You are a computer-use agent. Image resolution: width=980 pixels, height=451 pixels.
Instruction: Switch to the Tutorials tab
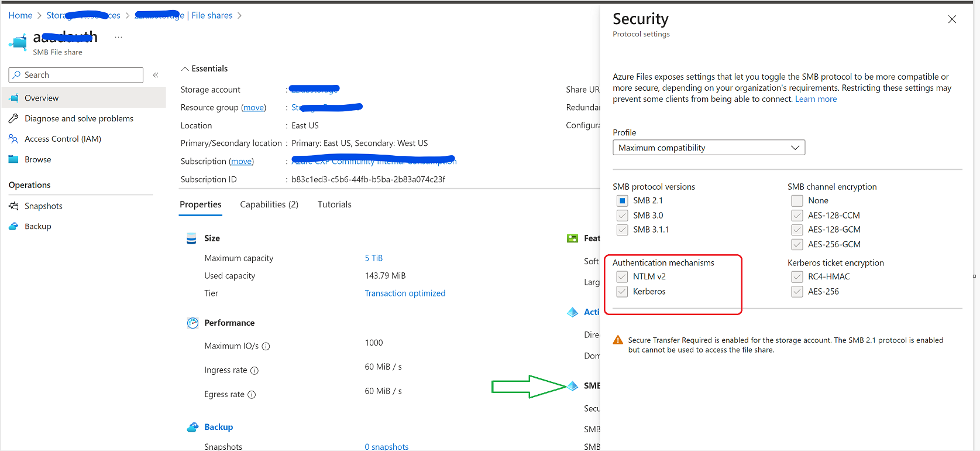point(335,204)
